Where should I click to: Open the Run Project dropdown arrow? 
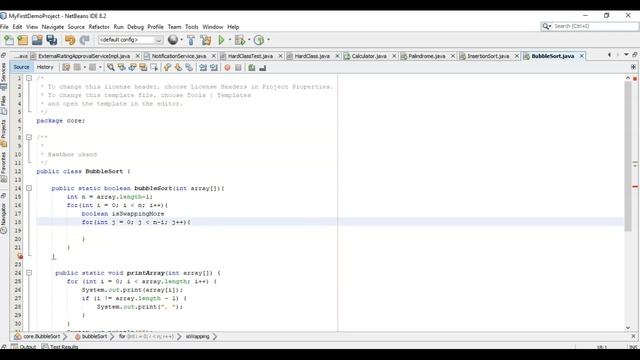point(230,40)
